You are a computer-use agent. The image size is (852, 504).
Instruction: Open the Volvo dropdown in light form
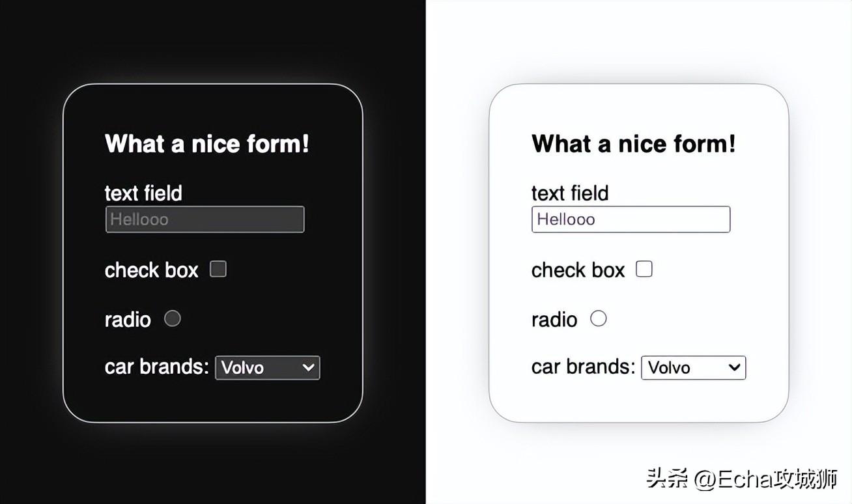coord(693,367)
